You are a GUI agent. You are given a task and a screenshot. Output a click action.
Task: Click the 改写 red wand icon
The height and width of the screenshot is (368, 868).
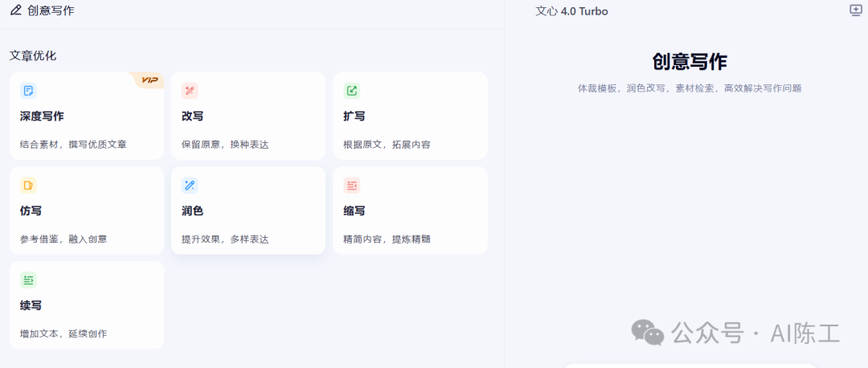190,91
